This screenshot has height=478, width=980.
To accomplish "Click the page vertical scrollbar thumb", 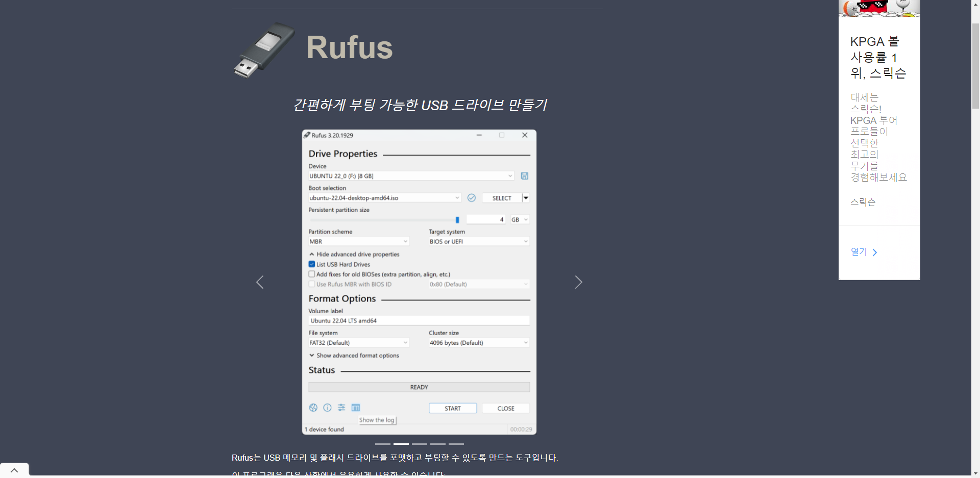I will [x=975, y=66].
